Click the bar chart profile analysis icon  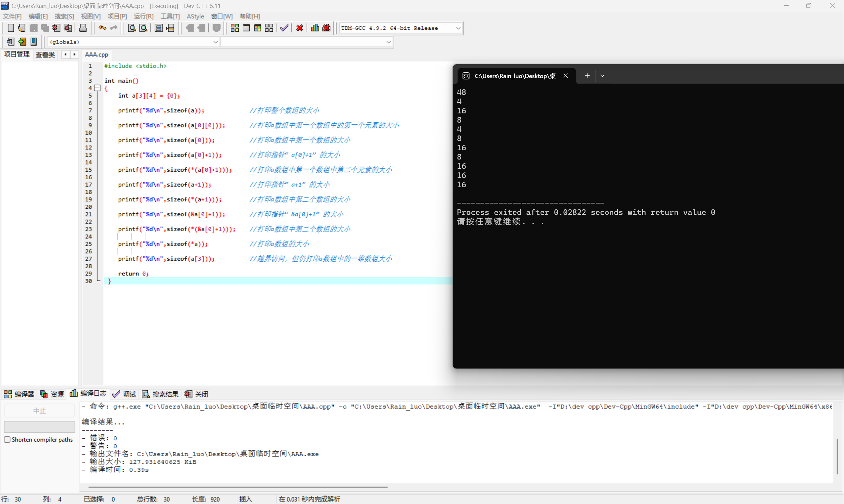pos(315,28)
